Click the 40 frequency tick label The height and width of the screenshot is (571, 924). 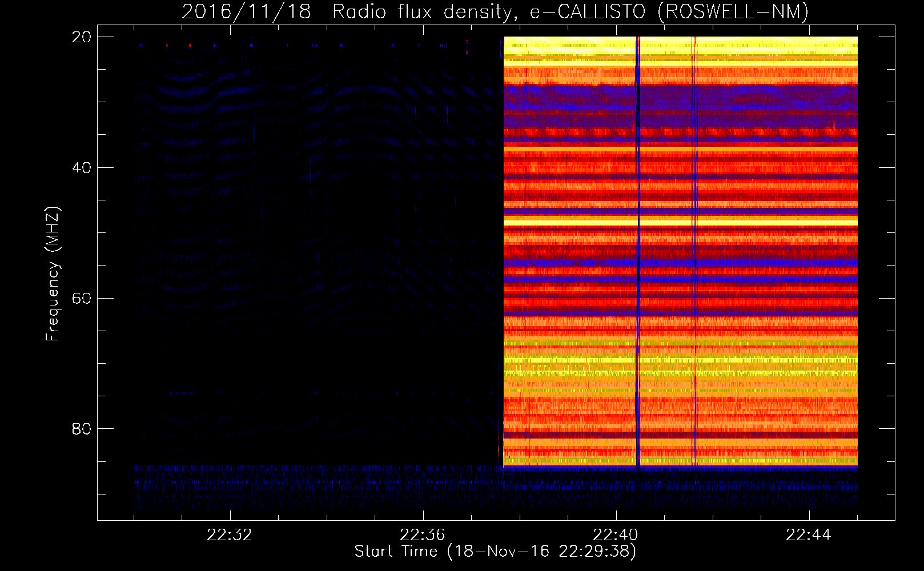(x=81, y=168)
